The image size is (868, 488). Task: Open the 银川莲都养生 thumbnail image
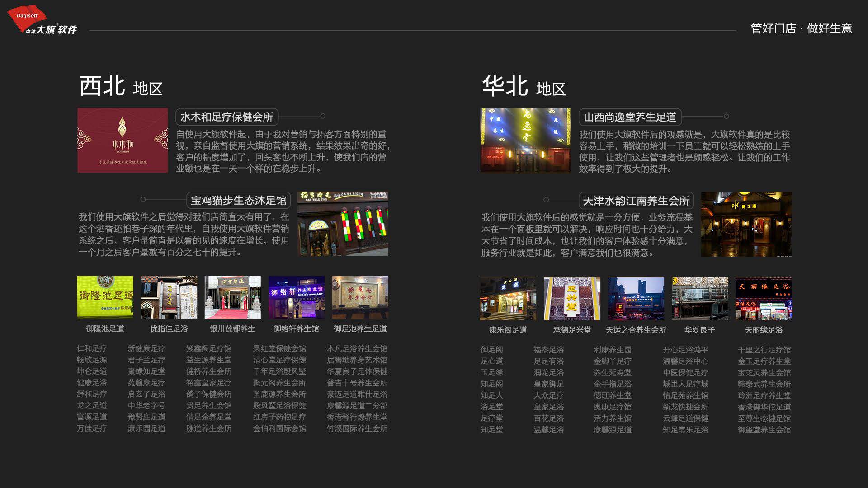[232, 297]
